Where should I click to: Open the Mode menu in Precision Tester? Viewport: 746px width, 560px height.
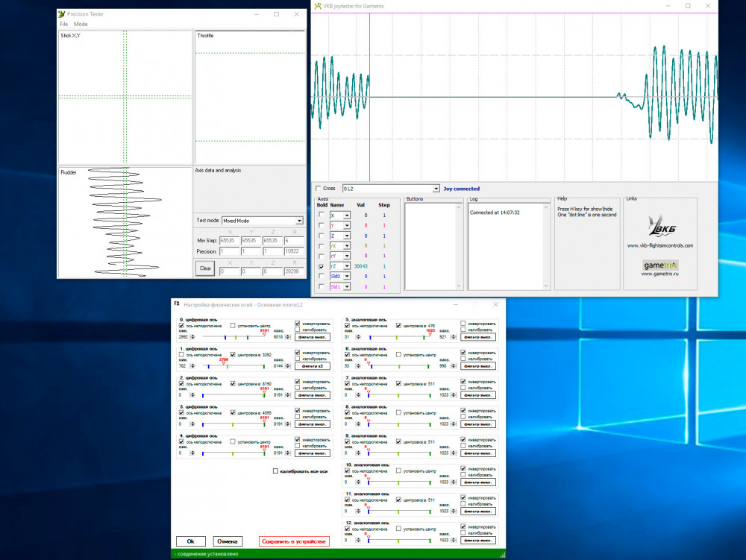(81, 25)
